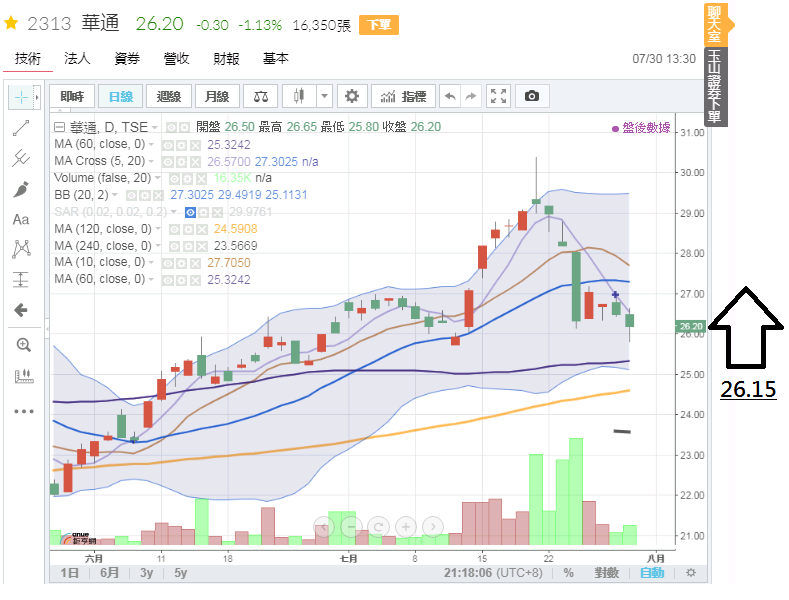This screenshot has height=600, width=789.
Task: Open the compare symbols scale icon
Action: pos(261,97)
